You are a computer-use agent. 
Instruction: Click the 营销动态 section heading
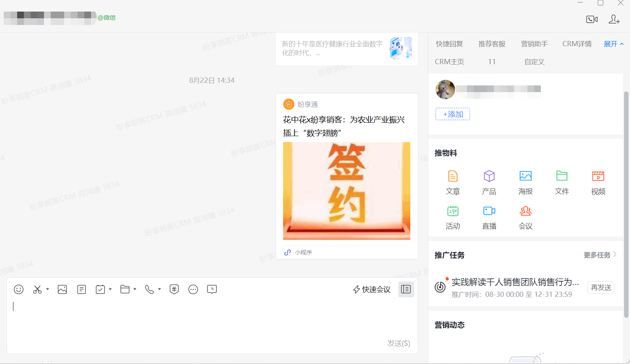tap(449, 325)
